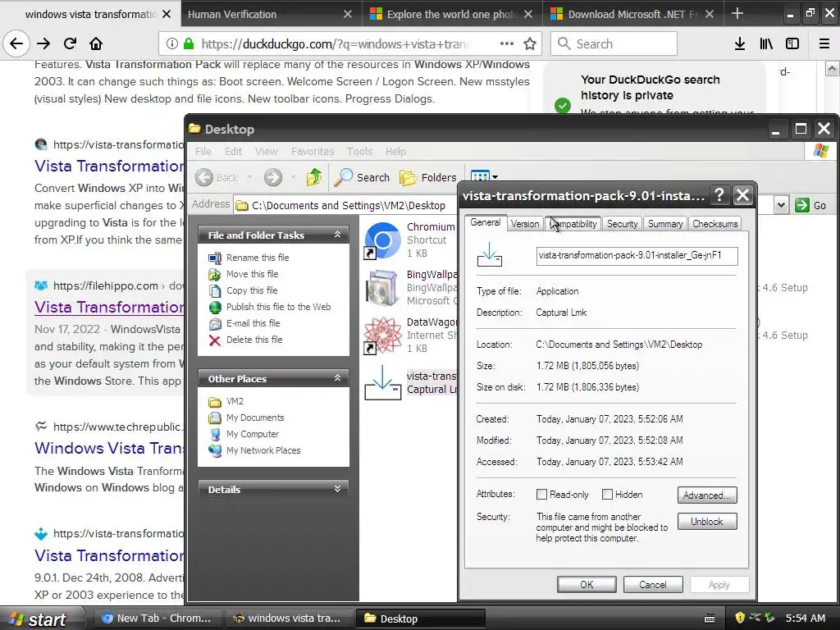Select the DataWagon internet shortcut icon

tap(382, 336)
